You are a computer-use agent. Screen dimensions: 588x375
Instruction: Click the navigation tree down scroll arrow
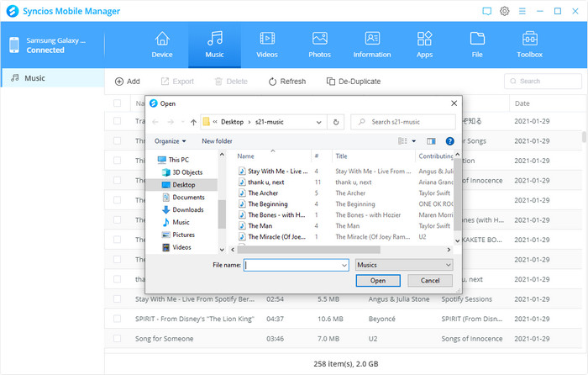tap(222, 250)
